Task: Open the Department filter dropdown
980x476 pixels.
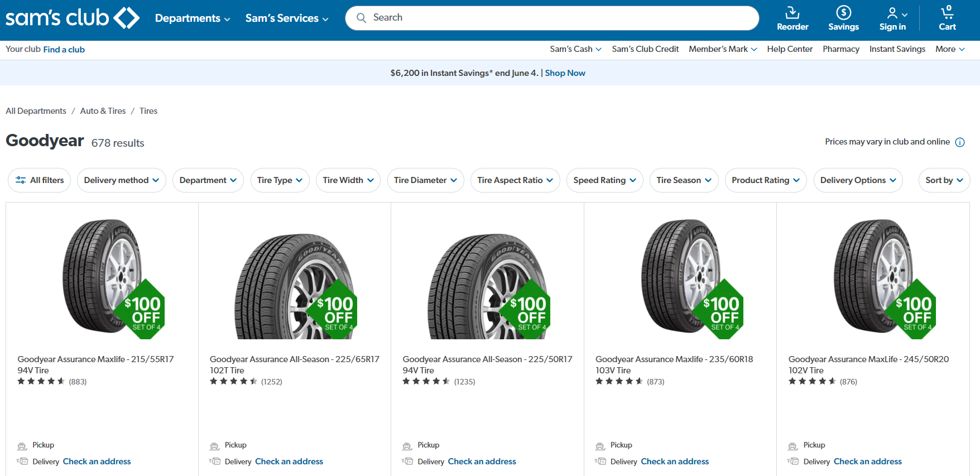Action: (x=208, y=180)
